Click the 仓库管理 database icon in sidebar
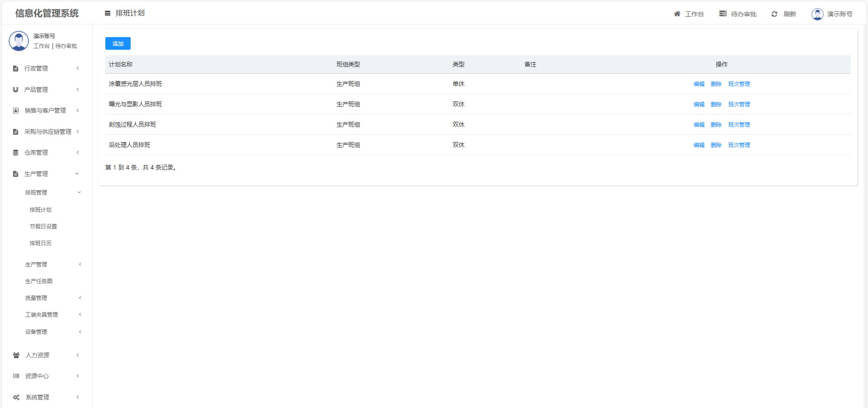868x408 pixels. coord(16,153)
